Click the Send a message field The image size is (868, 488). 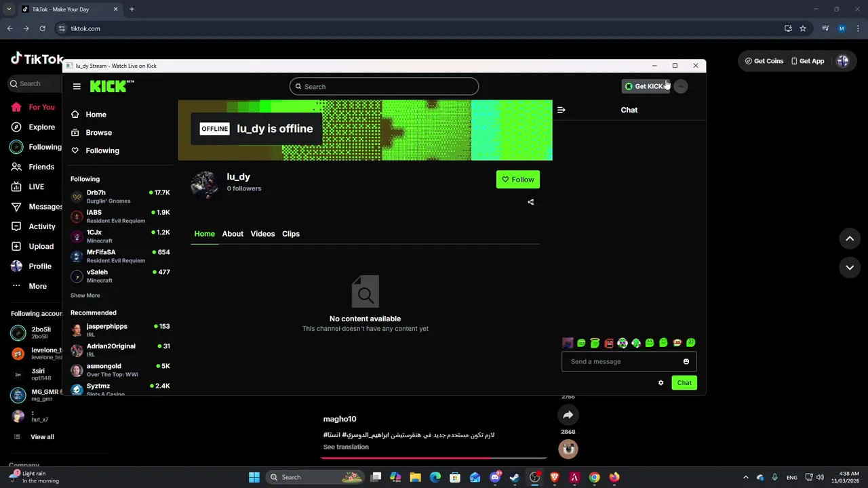click(623, 361)
